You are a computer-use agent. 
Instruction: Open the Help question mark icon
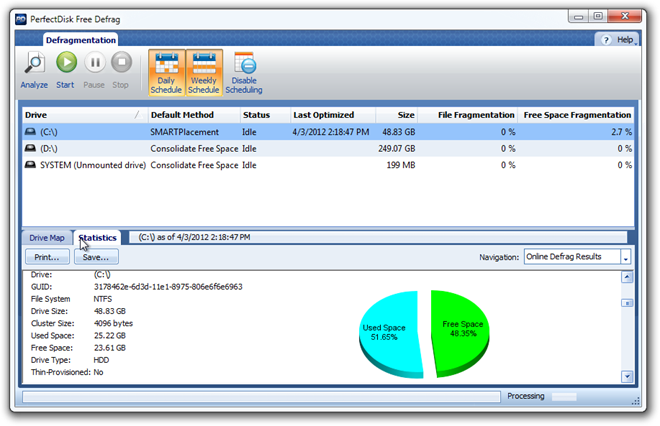(x=606, y=40)
